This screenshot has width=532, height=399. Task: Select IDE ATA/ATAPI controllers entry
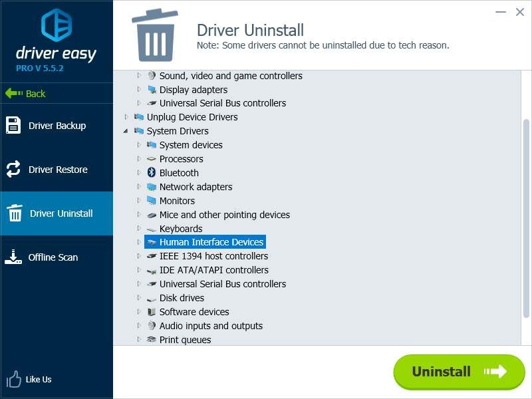click(x=213, y=270)
